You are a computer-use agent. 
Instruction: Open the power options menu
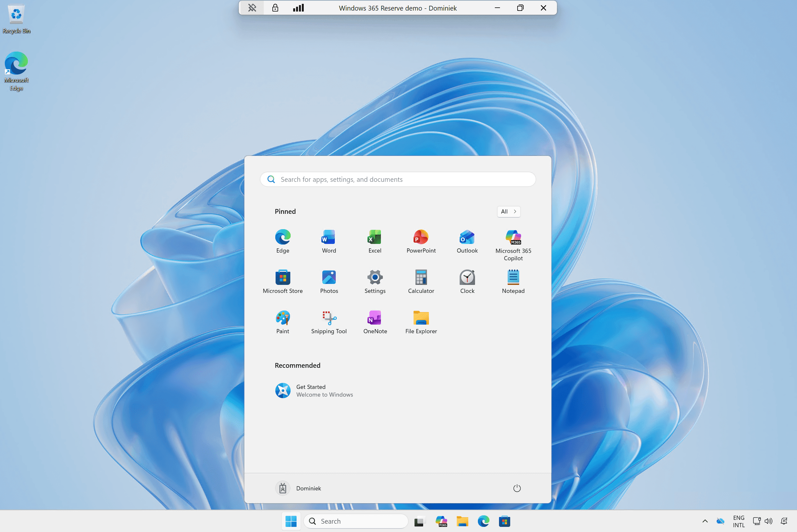pos(516,488)
